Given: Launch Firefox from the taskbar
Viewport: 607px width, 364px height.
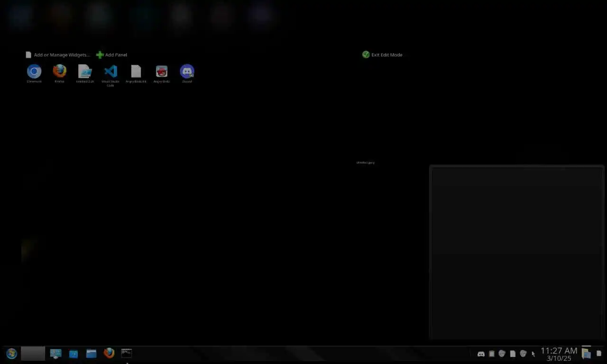Looking at the screenshot, I should 109,354.
